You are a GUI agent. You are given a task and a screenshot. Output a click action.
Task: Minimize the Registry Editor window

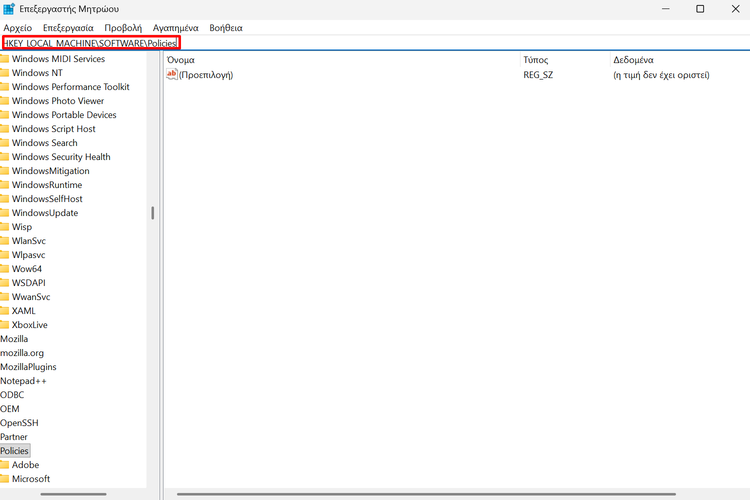tap(665, 9)
